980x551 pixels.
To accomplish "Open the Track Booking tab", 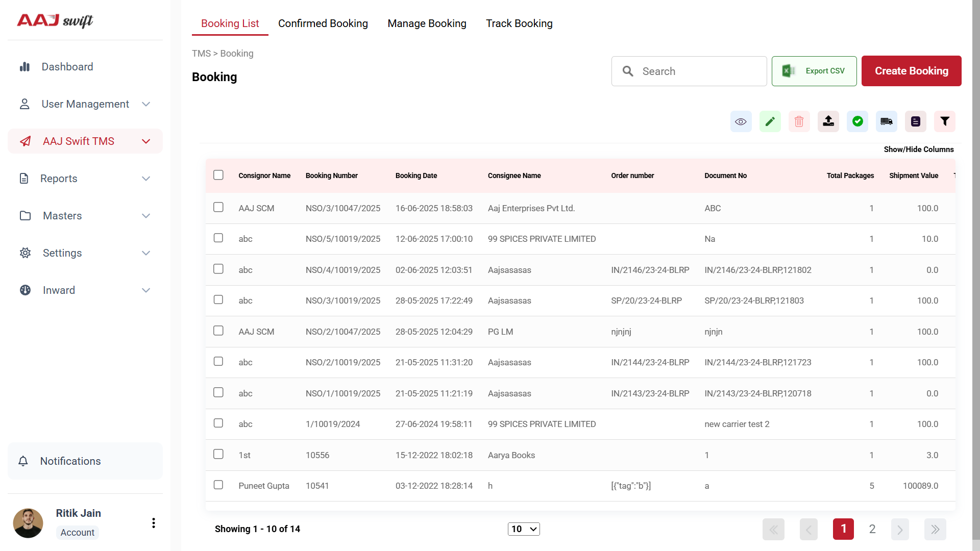I will click(x=519, y=23).
